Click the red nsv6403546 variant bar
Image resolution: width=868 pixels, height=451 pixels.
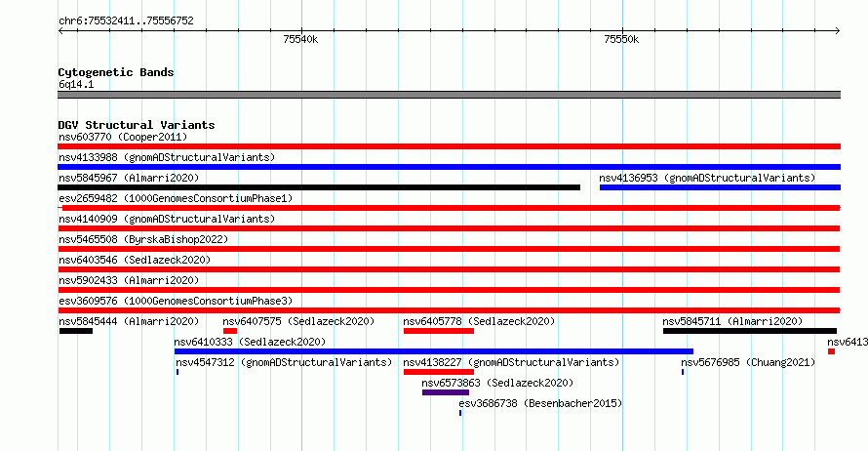(449, 269)
